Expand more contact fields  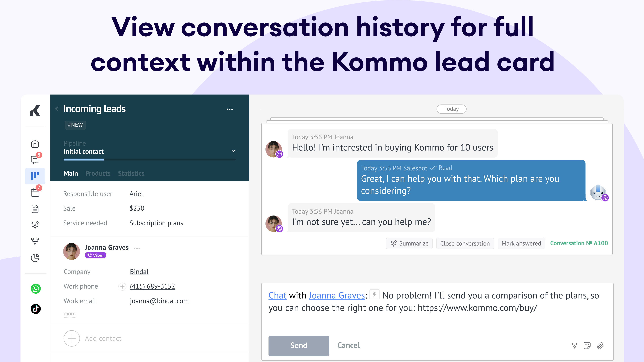tap(69, 314)
